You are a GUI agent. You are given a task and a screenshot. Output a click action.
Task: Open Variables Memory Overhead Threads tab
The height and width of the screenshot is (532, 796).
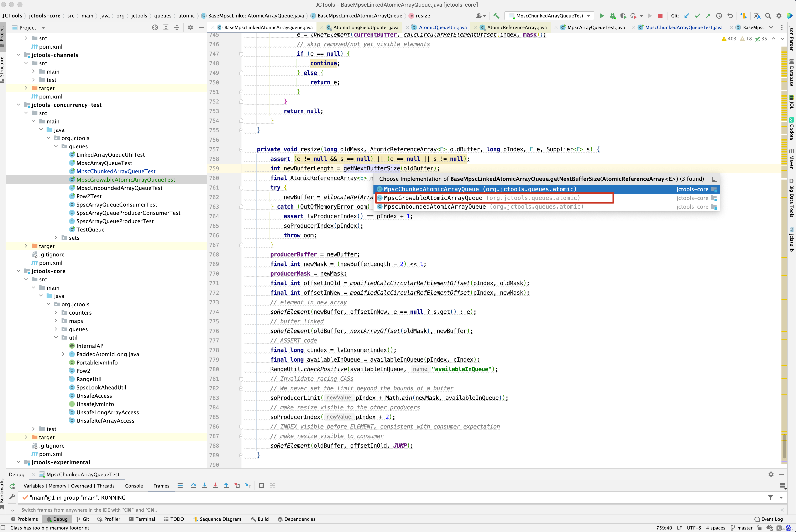pyautogui.click(x=69, y=485)
